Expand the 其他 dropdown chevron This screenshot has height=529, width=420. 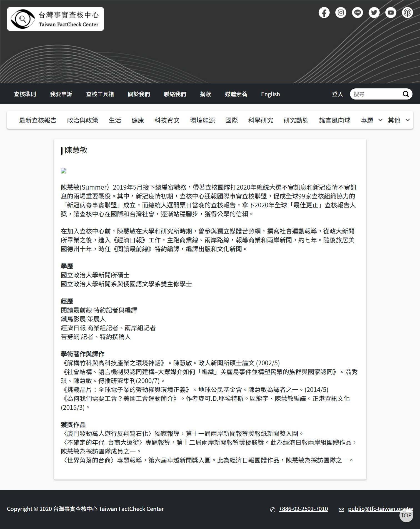[x=407, y=120]
